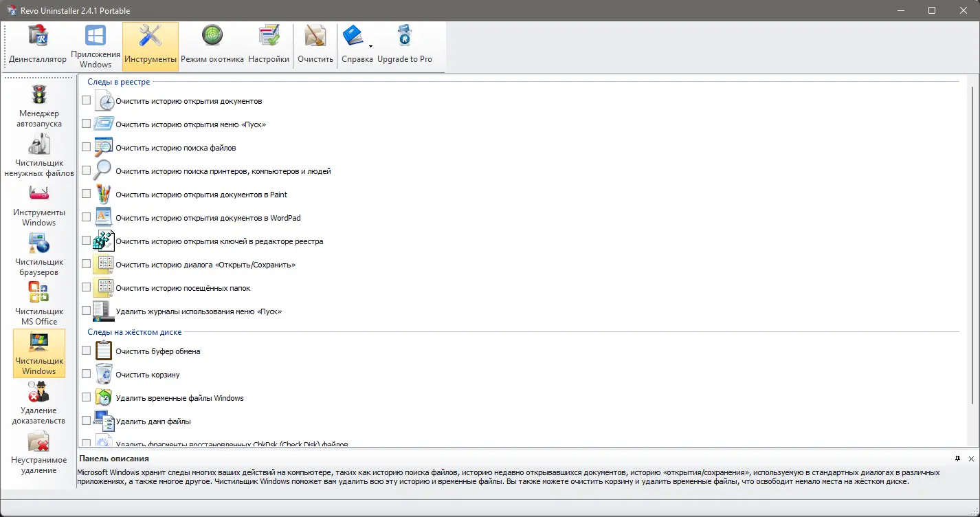Tick the checkbox for history of documents in WordPad
Screen dimensions: 980x517
[86, 217]
